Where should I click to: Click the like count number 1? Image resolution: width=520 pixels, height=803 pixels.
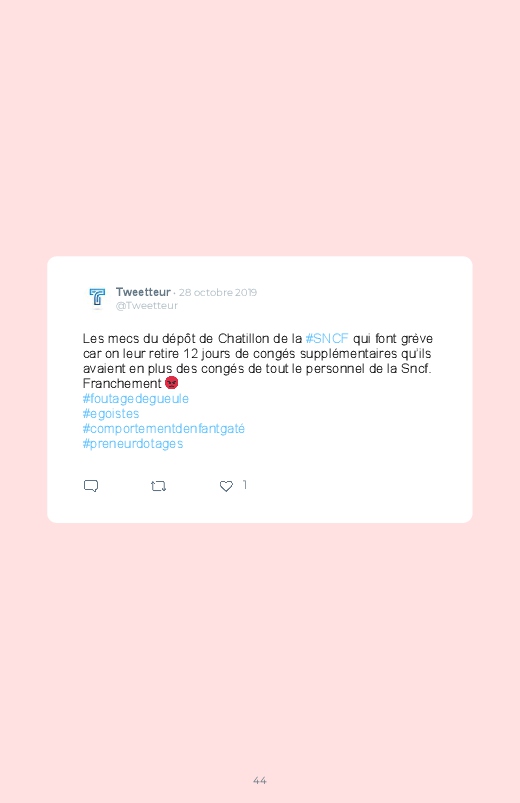245,484
